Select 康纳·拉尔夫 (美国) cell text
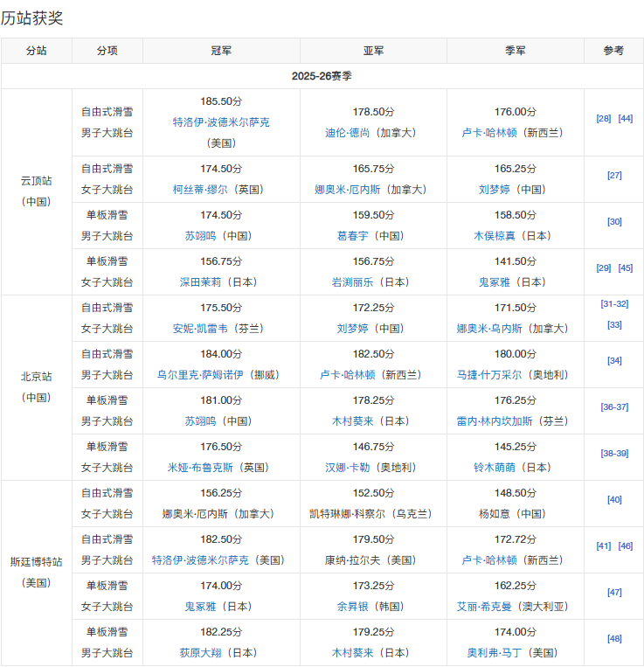644x667 pixels. coord(370,560)
